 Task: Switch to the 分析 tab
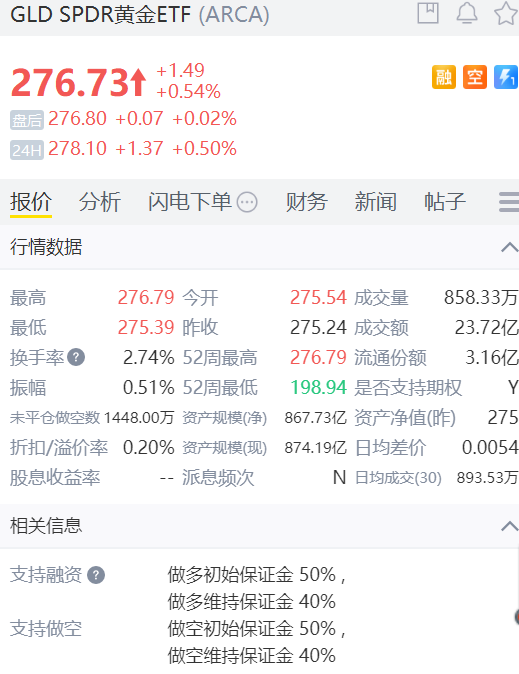pos(100,202)
